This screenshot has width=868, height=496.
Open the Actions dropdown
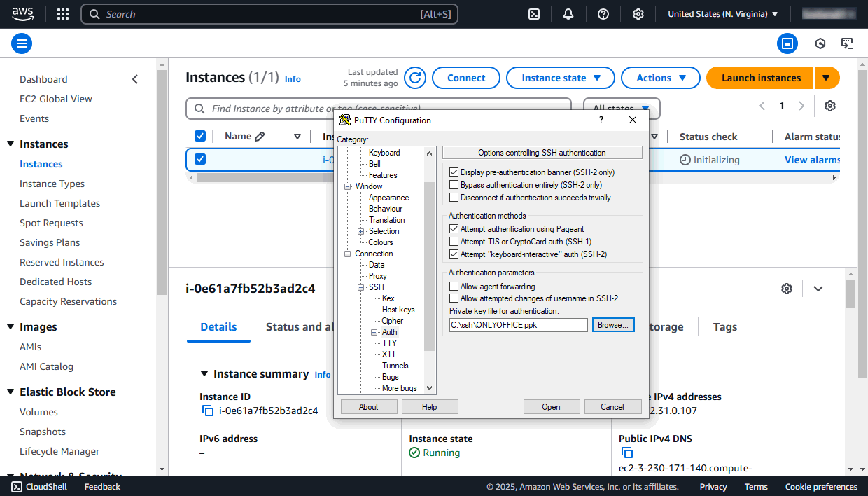coord(660,78)
